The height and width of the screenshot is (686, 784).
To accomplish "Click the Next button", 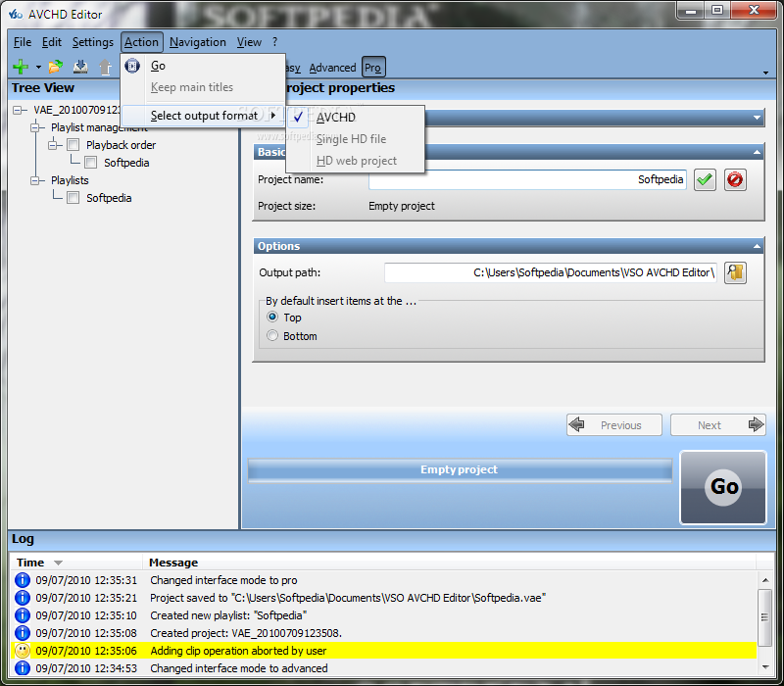I will [x=718, y=425].
